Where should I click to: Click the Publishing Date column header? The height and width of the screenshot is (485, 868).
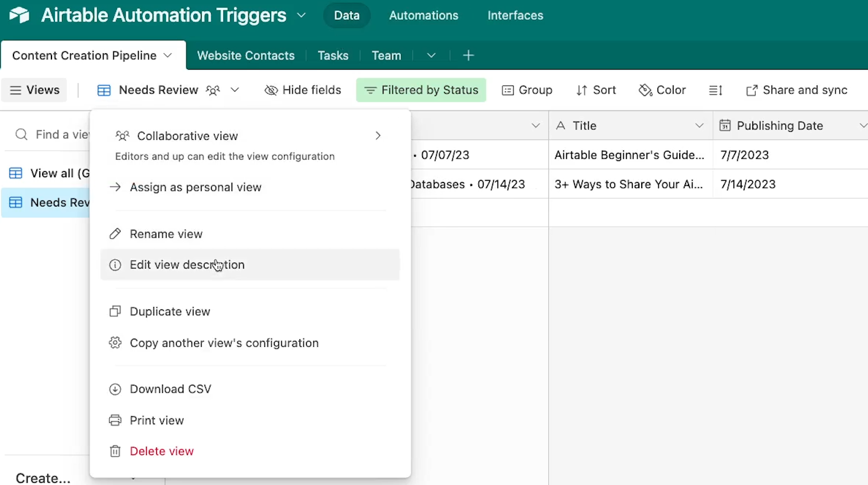(x=790, y=126)
